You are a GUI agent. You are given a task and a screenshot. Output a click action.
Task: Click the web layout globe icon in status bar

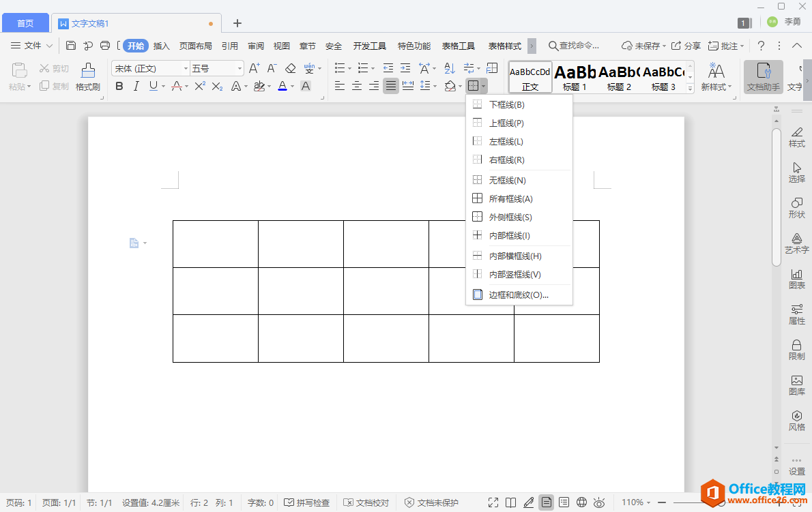click(581, 502)
